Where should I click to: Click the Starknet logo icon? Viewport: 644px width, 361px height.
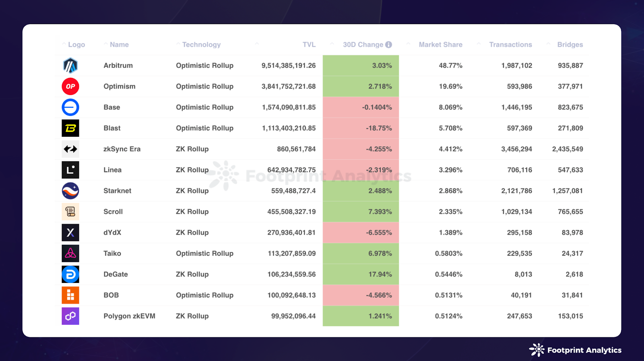point(70,190)
